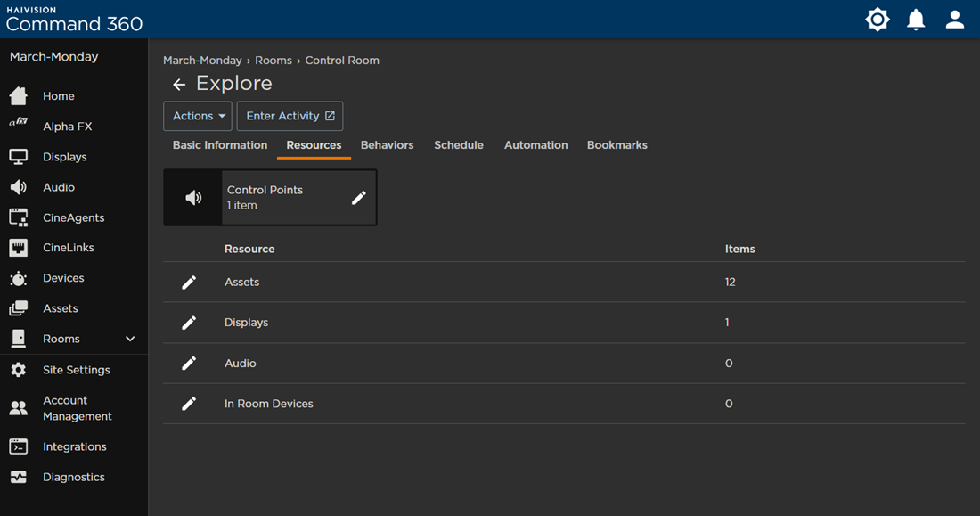
Task: Click the Control Room breadcrumb
Action: (342, 61)
